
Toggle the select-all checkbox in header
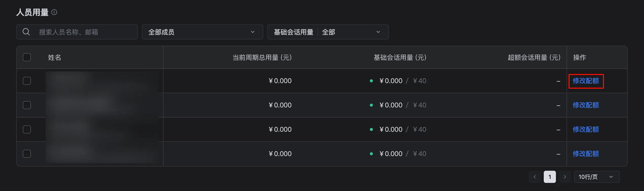coord(27,57)
